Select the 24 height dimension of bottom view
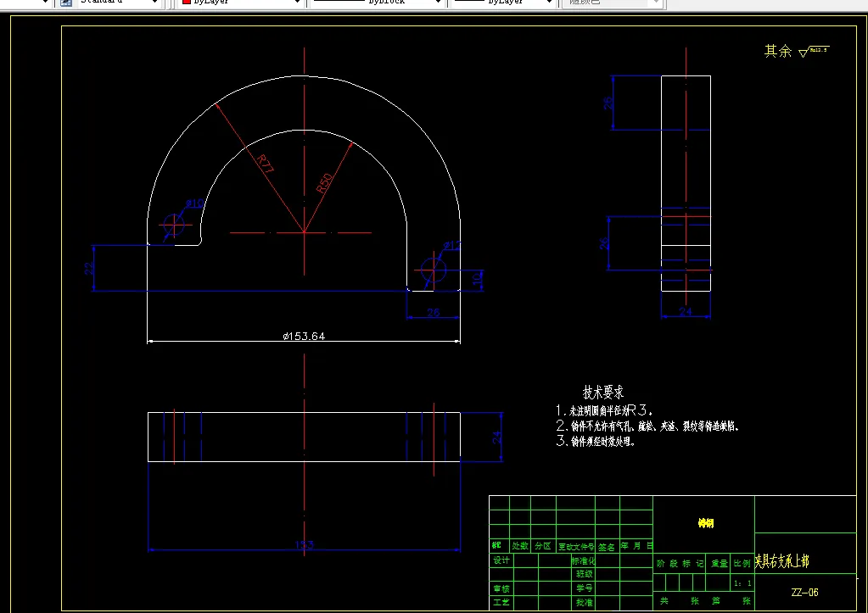868x613 pixels. [x=496, y=437]
